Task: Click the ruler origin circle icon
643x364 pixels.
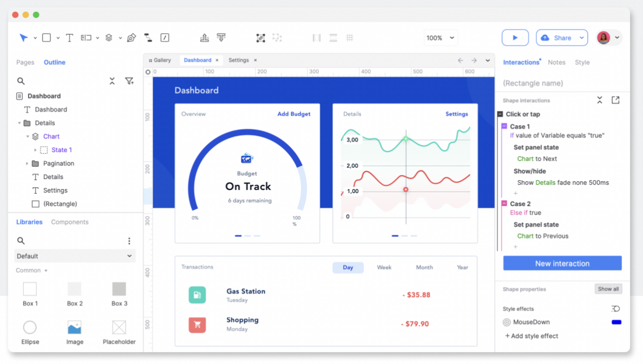Action: (x=148, y=72)
